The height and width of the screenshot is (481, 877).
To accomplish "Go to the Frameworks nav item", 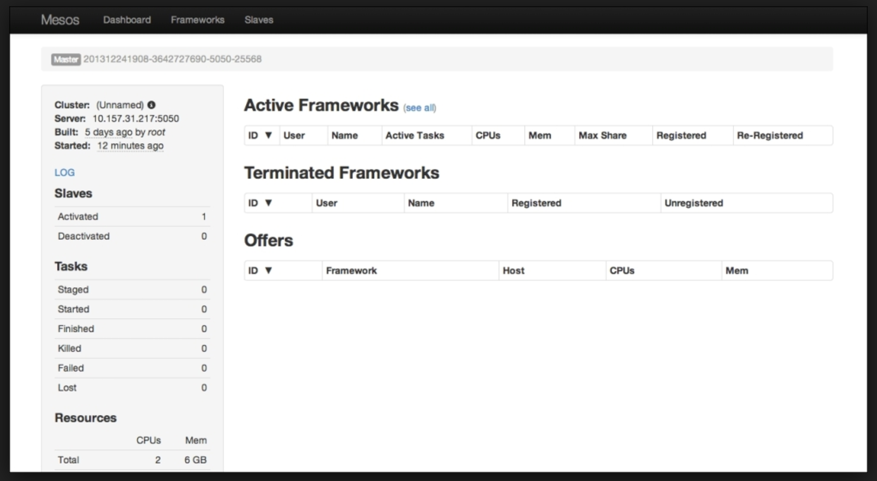I will tap(197, 20).
